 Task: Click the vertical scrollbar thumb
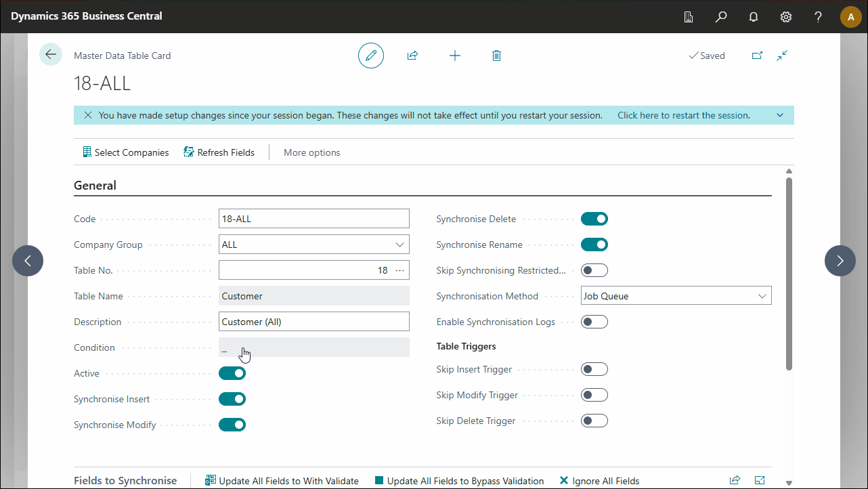(789, 274)
